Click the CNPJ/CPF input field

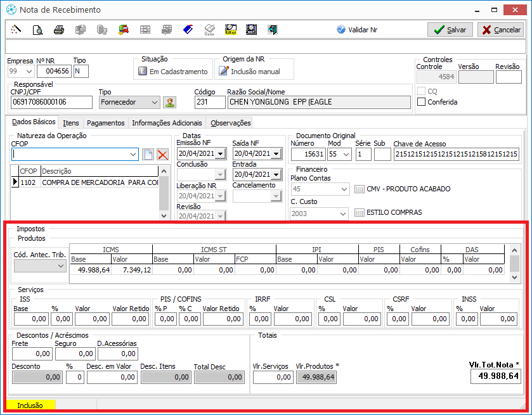(51, 102)
